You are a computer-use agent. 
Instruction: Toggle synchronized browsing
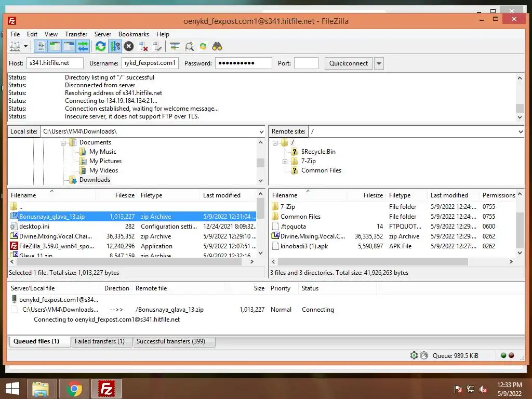(x=203, y=46)
